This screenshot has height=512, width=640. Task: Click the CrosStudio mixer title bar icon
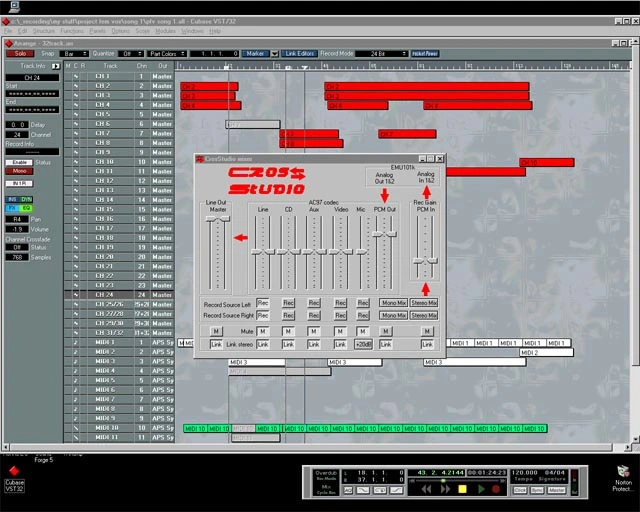point(200,159)
